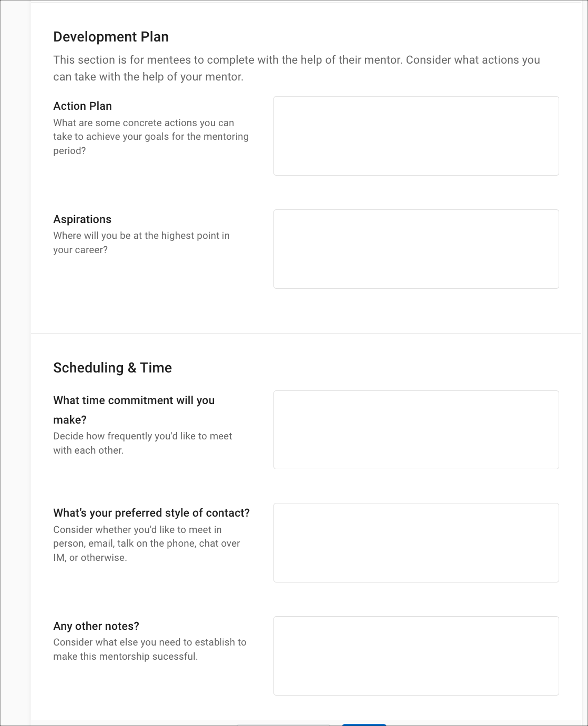Select the time commitment answer field
The height and width of the screenshot is (726, 588).
(x=416, y=430)
